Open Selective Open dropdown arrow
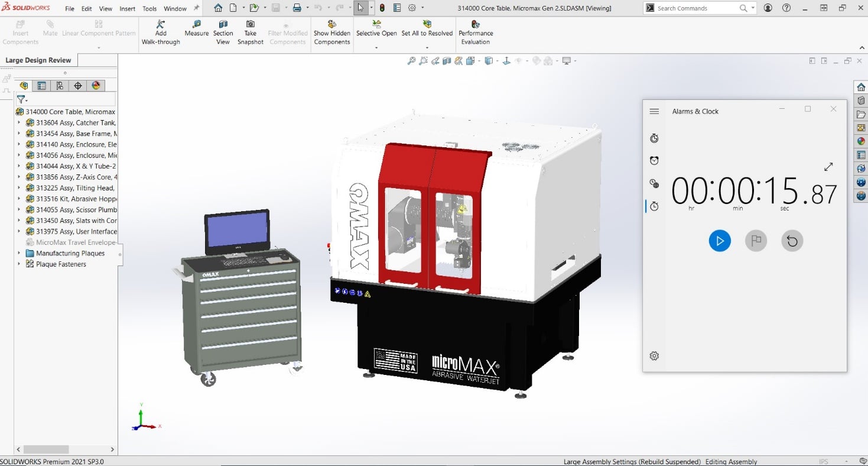Viewport: 868px width, 466px height. [x=376, y=47]
